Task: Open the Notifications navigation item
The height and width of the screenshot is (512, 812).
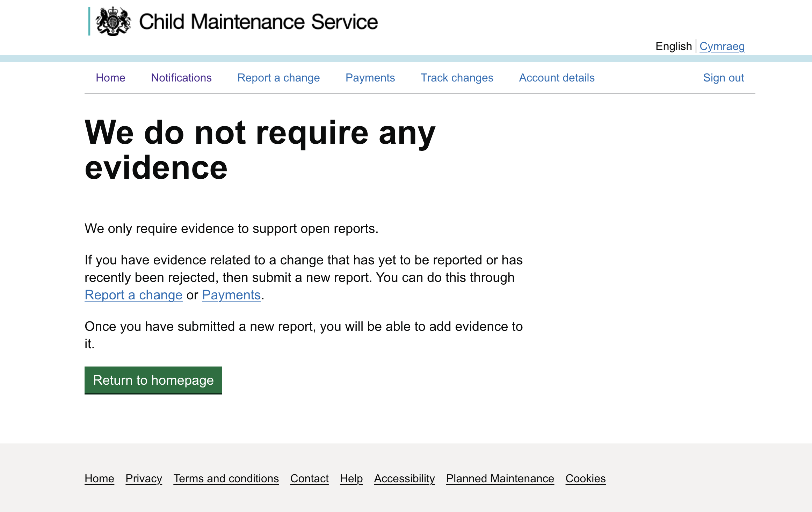Action: [181, 78]
